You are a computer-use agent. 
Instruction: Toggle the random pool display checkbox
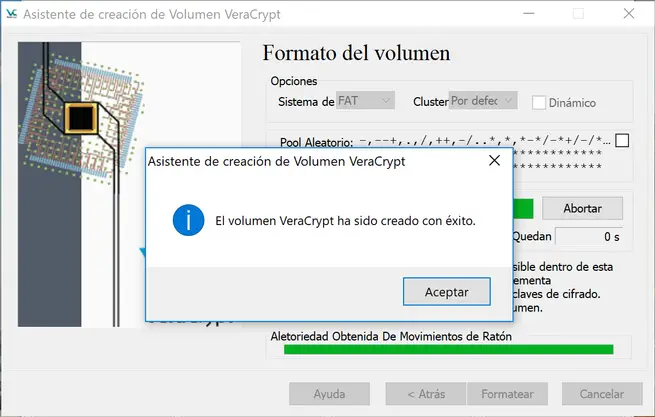click(622, 141)
